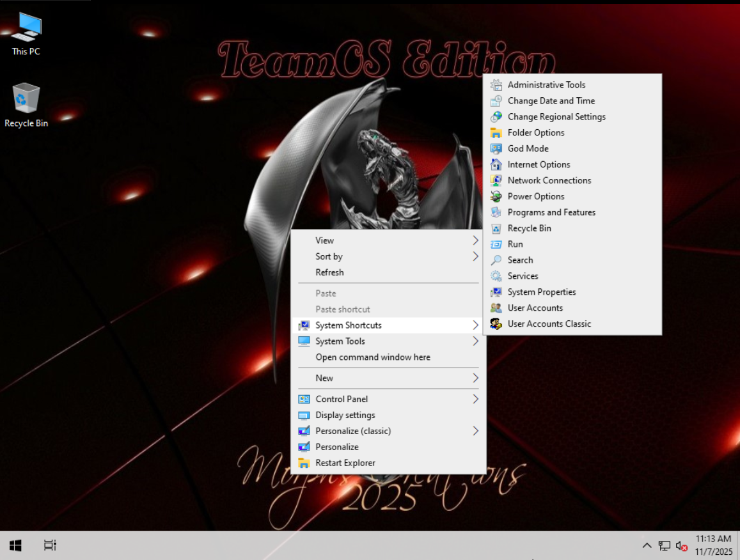The height and width of the screenshot is (560, 740).
Task: Open Display settings from context menu
Action: tap(345, 415)
